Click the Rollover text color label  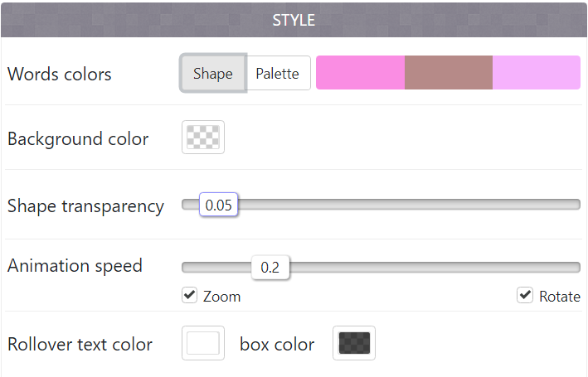pyautogui.click(x=80, y=345)
